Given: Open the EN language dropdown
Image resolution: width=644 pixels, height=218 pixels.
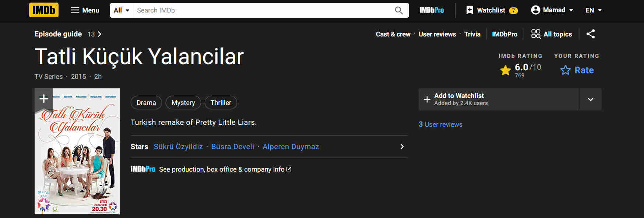Looking at the screenshot, I should tap(594, 10).
